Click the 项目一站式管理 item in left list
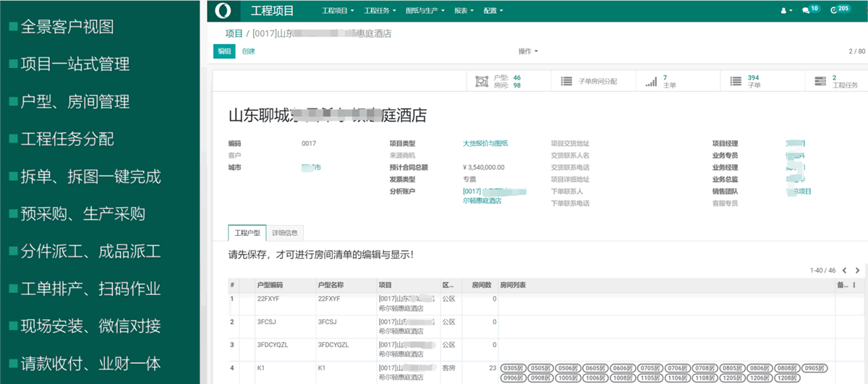Viewport: 868px width, 384px height. click(x=75, y=64)
